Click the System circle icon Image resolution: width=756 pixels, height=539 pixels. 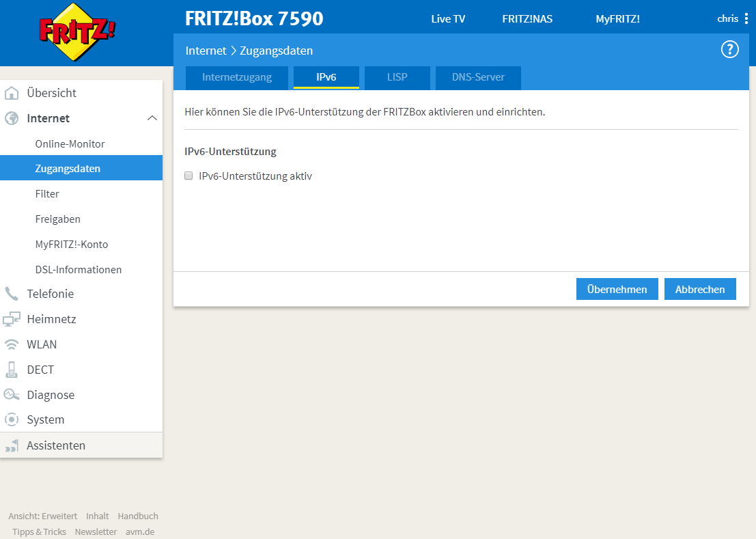12,419
